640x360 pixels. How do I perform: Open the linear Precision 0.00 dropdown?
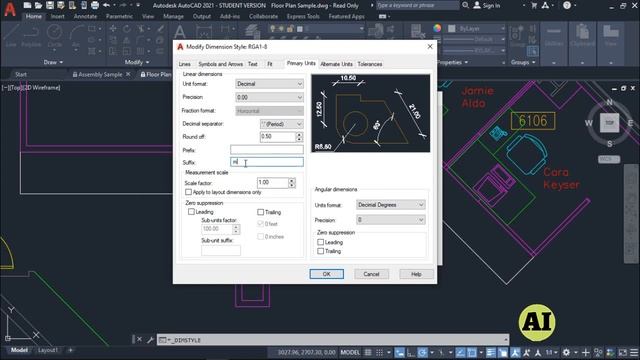269,97
